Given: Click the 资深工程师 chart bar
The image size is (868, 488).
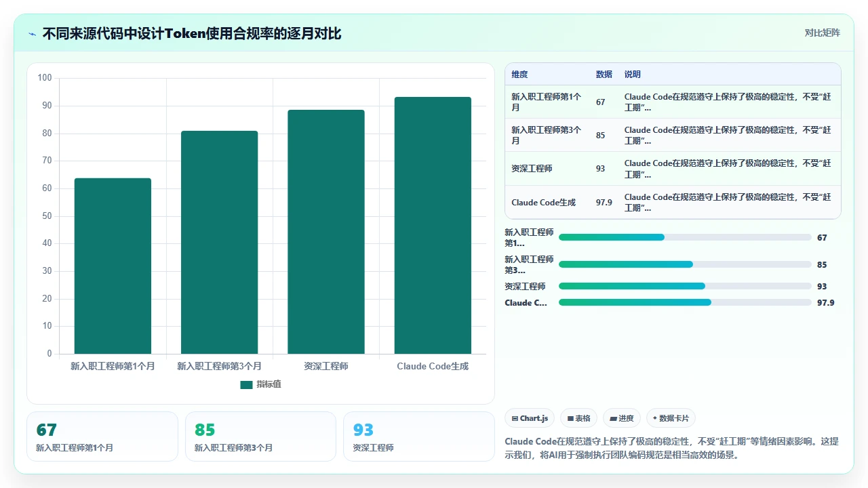Looking at the screenshot, I should tap(326, 232).
